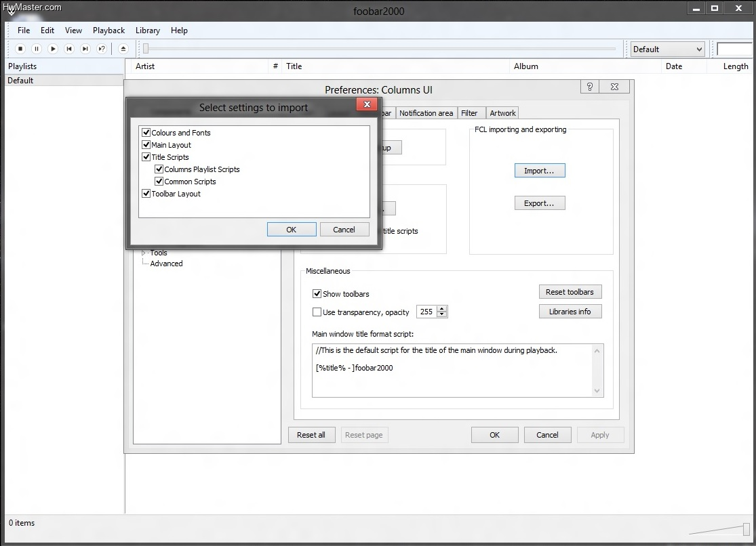The image size is (756, 546).
Task: Play a random track icon
Action: (102, 49)
